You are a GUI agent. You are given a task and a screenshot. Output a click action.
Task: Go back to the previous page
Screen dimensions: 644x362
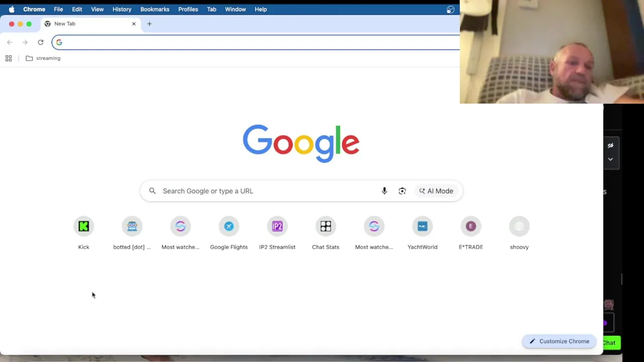click(x=10, y=42)
